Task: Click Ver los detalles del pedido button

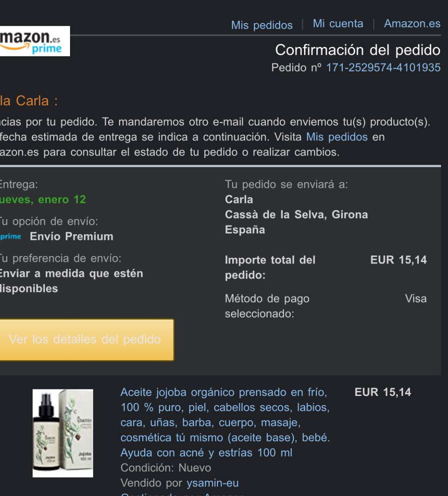Action: pos(87,340)
